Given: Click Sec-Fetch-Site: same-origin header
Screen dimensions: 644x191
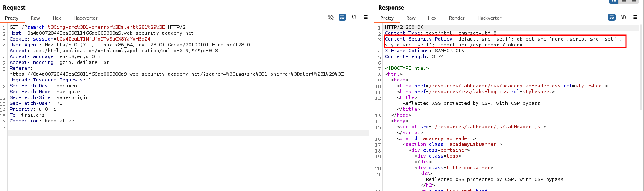Looking at the screenshot, I should (x=49, y=97).
